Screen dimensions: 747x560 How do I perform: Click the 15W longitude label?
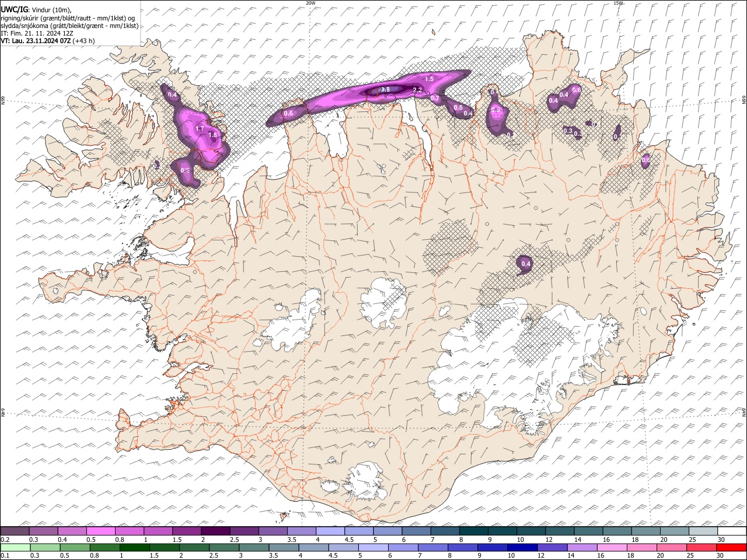point(617,3)
